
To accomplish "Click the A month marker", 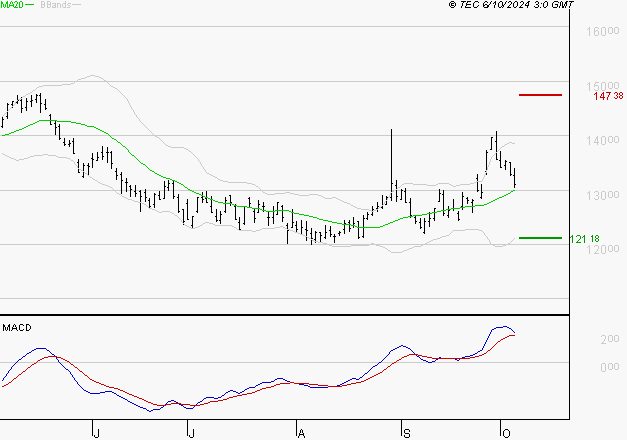I will pyautogui.click(x=302, y=434).
